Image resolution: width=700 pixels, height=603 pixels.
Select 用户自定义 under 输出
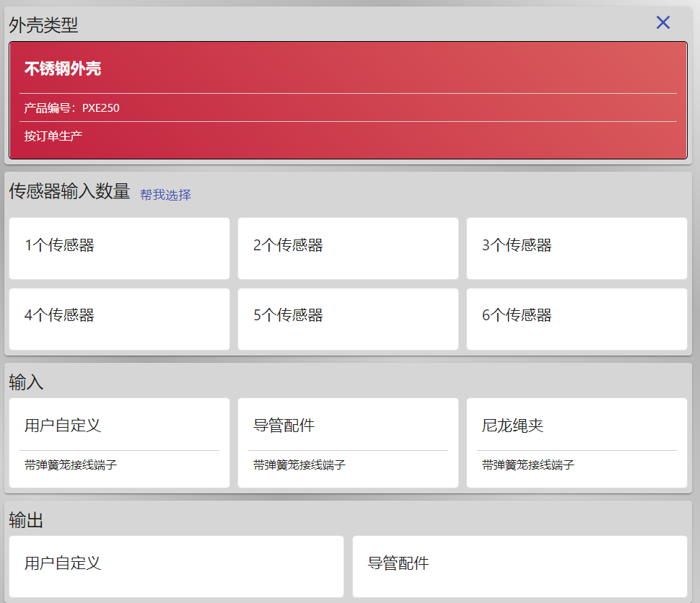(x=176, y=566)
